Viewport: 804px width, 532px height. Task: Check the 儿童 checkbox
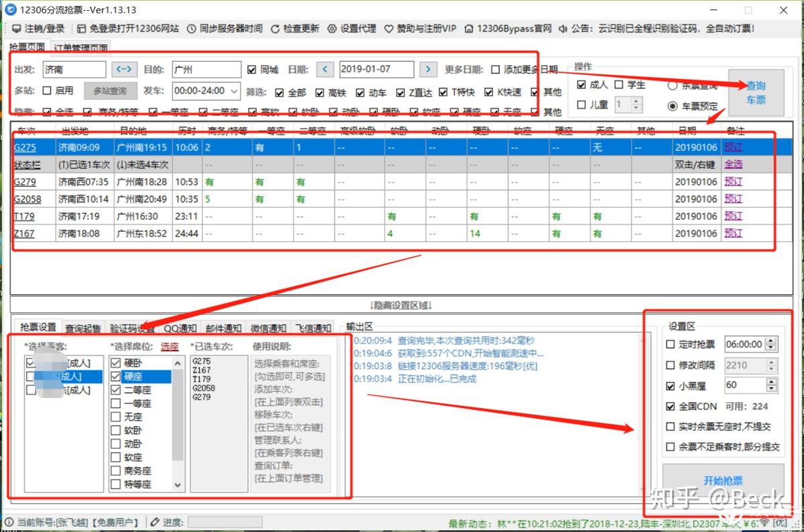pyautogui.click(x=582, y=105)
